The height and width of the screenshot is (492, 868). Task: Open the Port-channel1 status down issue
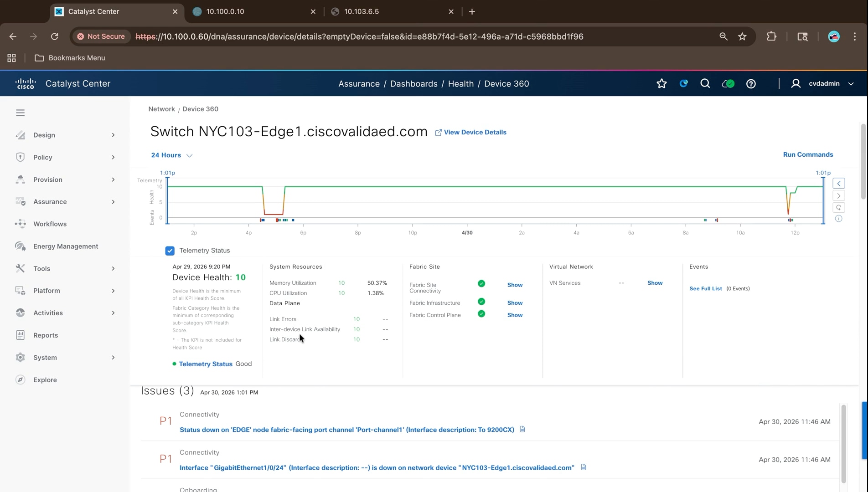pyautogui.click(x=347, y=430)
